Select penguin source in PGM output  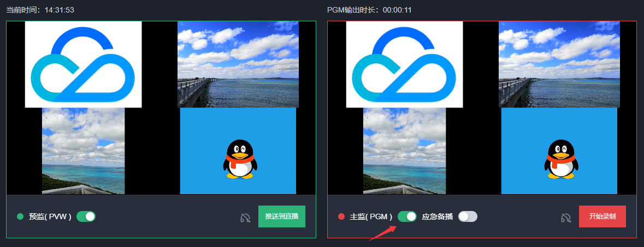click(559, 150)
